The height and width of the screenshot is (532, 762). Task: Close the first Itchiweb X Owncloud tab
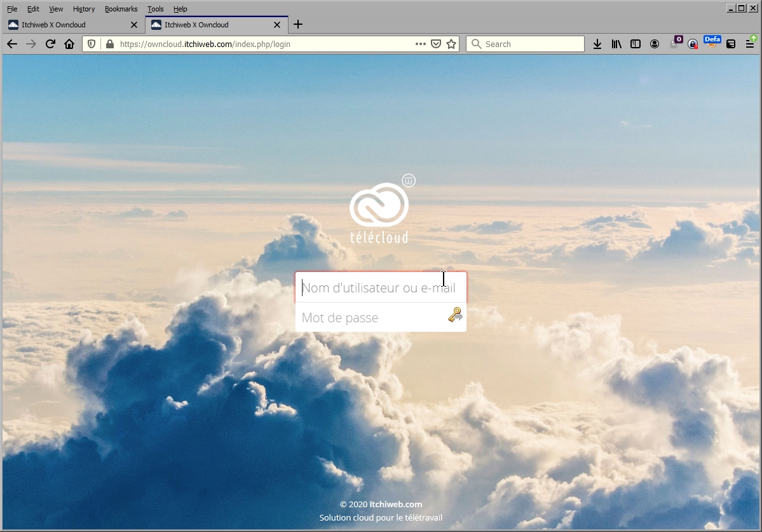coord(134,25)
